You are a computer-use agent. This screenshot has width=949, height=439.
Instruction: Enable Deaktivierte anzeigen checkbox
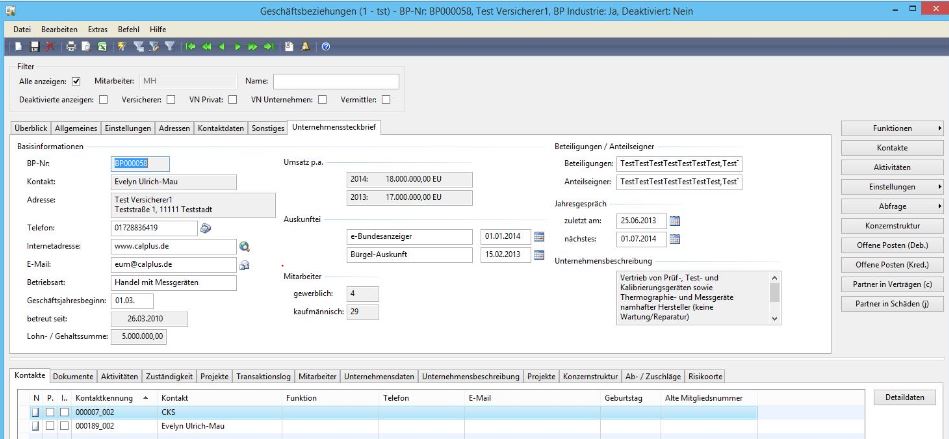[103, 99]
